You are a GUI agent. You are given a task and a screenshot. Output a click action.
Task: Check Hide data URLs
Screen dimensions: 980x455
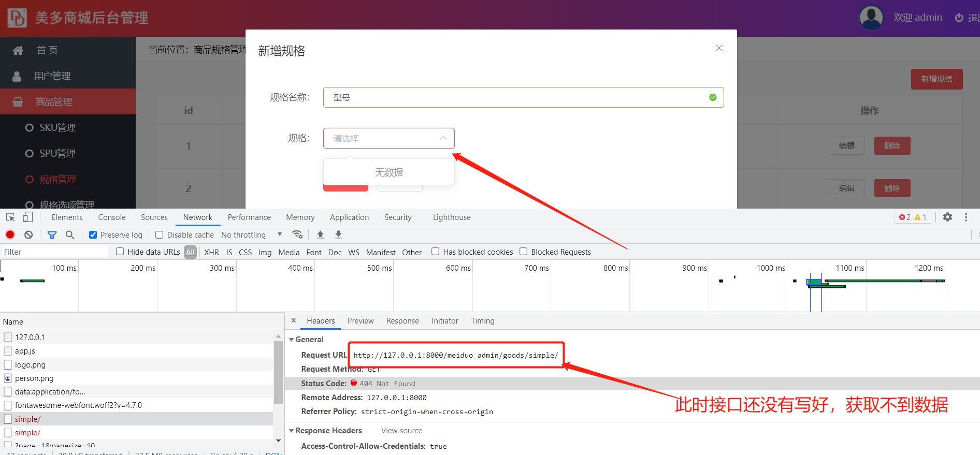(120, 252)
